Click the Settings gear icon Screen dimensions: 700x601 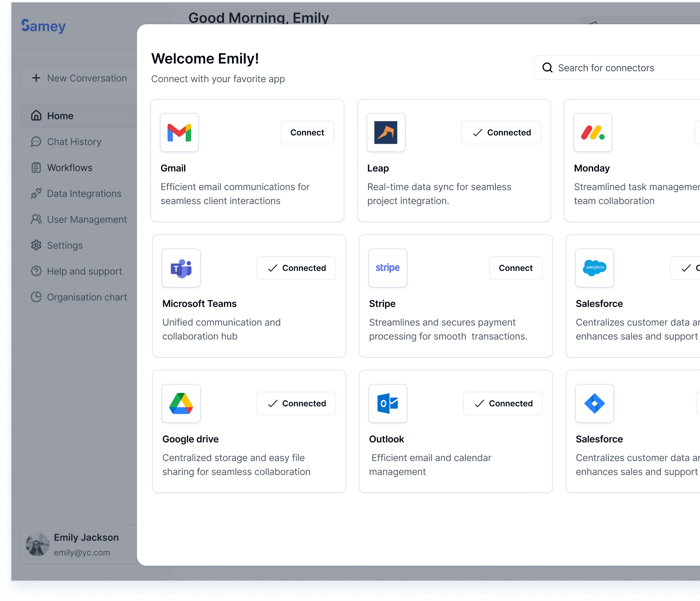click(x=36, y=245)
